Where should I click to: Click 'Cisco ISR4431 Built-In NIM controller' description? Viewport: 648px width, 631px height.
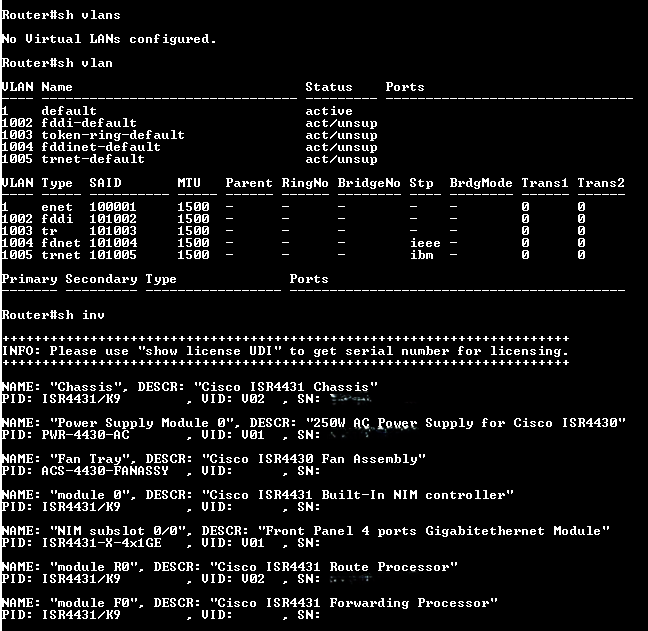click(x=357, y=495)
